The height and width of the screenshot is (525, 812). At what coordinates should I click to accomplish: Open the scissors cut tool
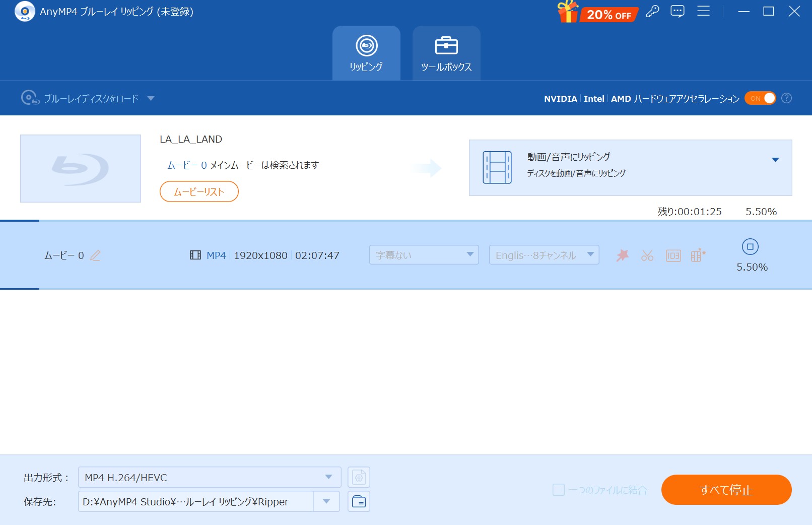tap(647, 255)
